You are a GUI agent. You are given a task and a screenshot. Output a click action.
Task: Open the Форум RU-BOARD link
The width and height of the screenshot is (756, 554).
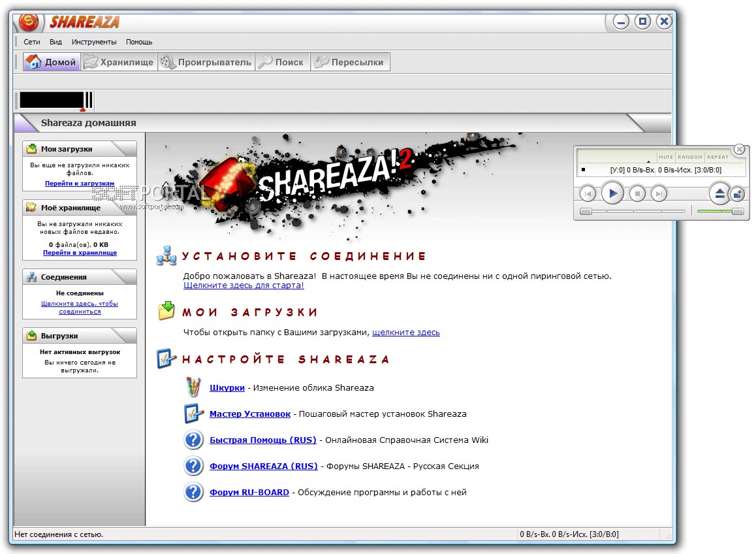[249, 492]
